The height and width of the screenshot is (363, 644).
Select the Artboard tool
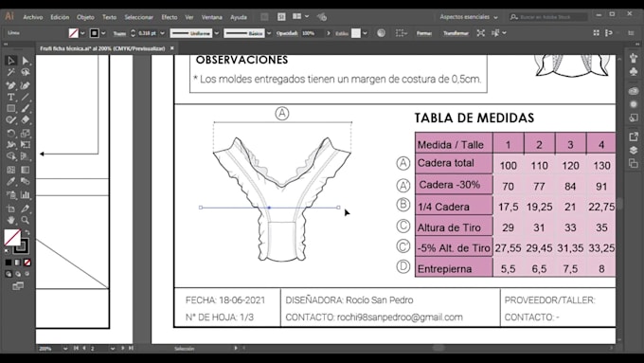pos(10,209)
